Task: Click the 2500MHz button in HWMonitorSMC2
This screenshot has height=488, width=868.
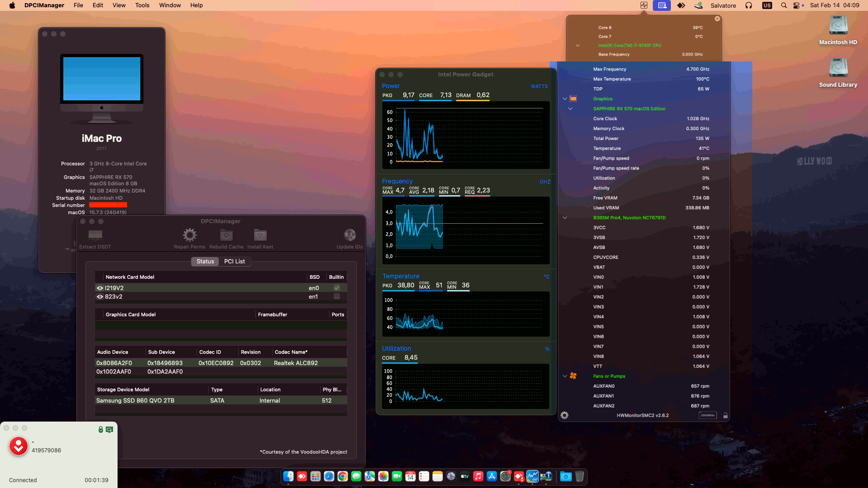Action: pos(708,415)
